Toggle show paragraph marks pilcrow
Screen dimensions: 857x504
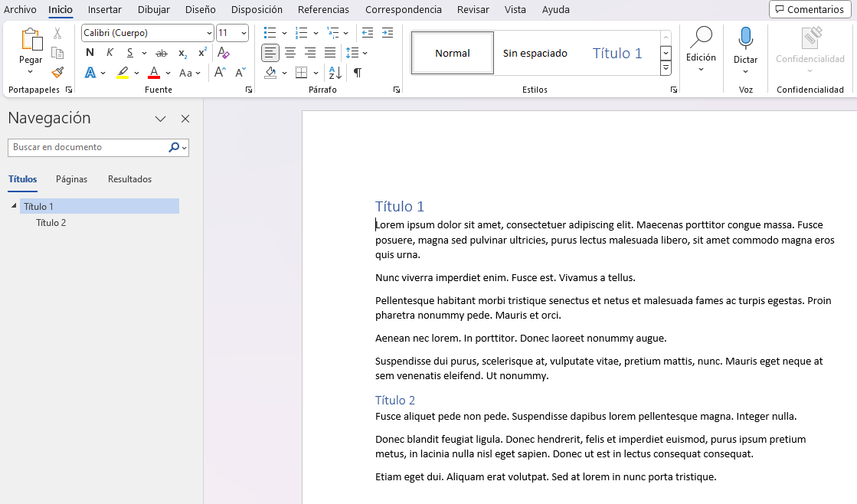point(357,73)
